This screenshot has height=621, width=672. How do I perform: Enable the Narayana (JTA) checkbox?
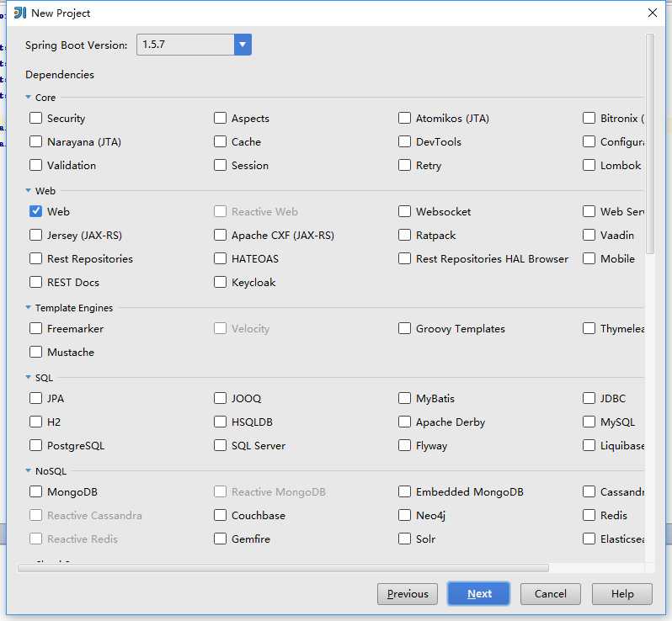click(35, 141)
